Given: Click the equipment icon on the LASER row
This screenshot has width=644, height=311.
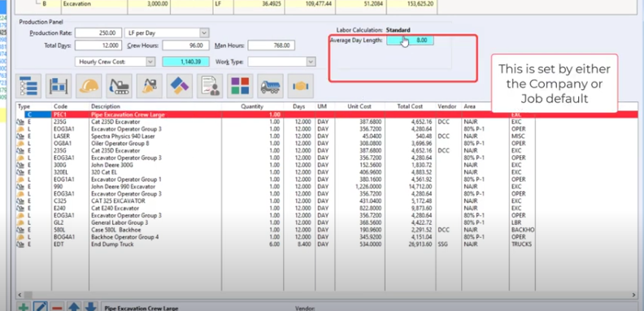Looking at the screenshot, I should click(20, 136).
